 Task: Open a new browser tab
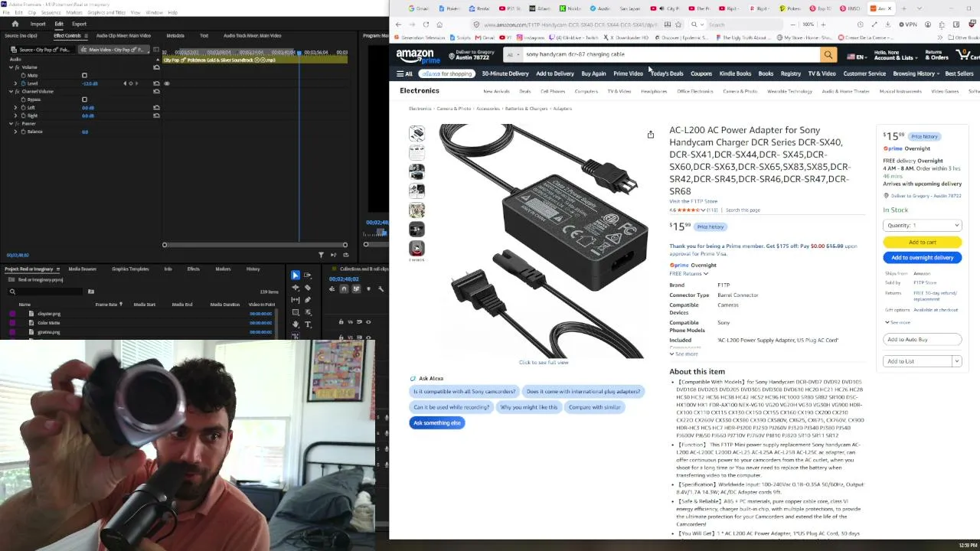(903, 8)
